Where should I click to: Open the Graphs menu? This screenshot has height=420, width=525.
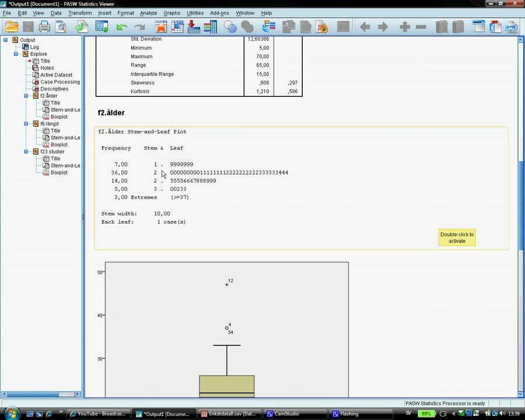pyautogui.click(x=171, y=13)
